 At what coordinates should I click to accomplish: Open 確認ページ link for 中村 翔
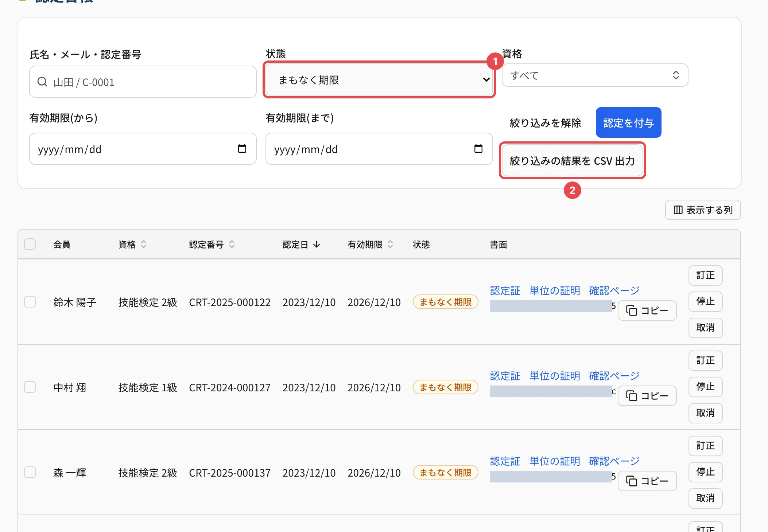click(614, 376)
